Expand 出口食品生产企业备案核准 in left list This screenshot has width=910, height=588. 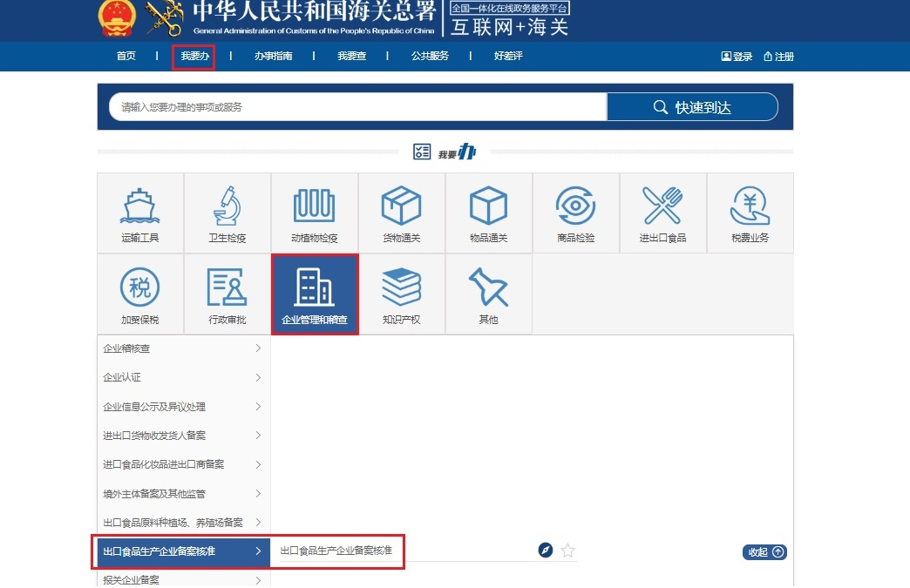pos(183,551)
